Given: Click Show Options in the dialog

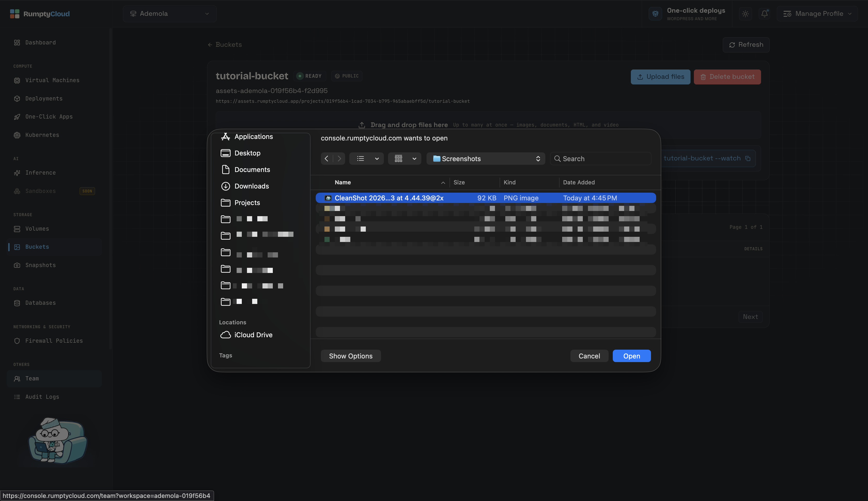Looking at the screenshot, I should click(351, 356).
